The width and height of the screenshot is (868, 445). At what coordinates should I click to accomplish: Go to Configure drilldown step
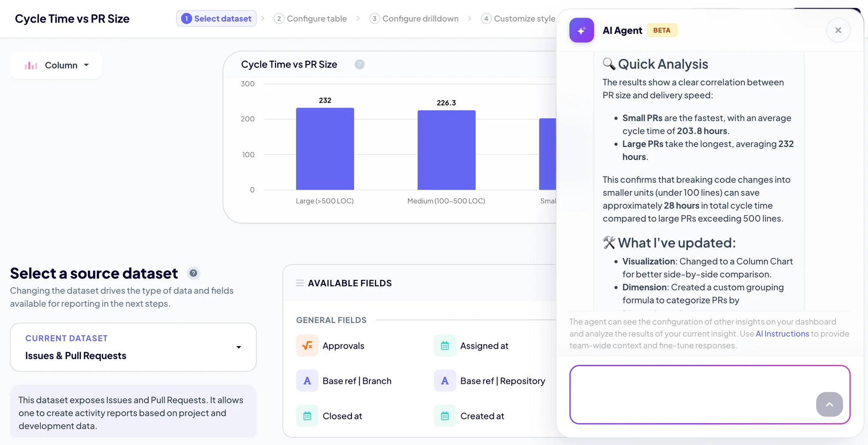tap(414, 19)
